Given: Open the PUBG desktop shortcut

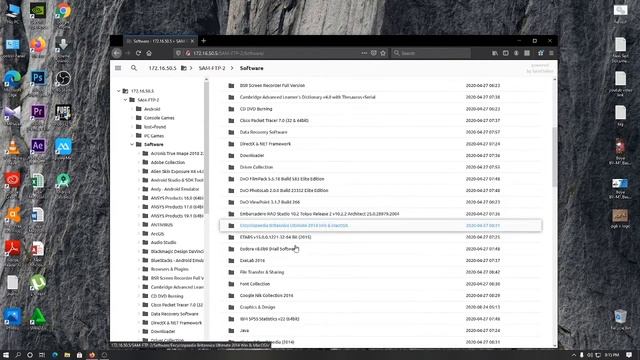Looking at the screenshot, I should 63,112.
